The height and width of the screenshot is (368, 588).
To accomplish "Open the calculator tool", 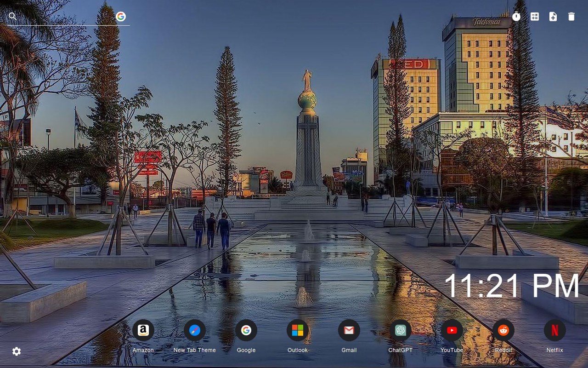I will click(535, 17).
